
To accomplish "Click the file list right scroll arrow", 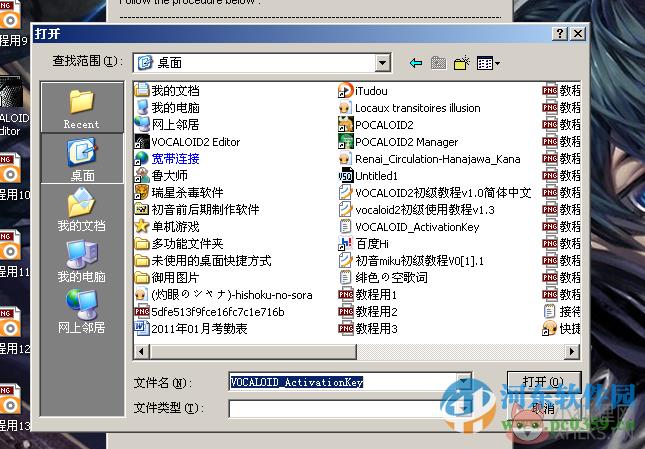I will (x=572, y=352).
